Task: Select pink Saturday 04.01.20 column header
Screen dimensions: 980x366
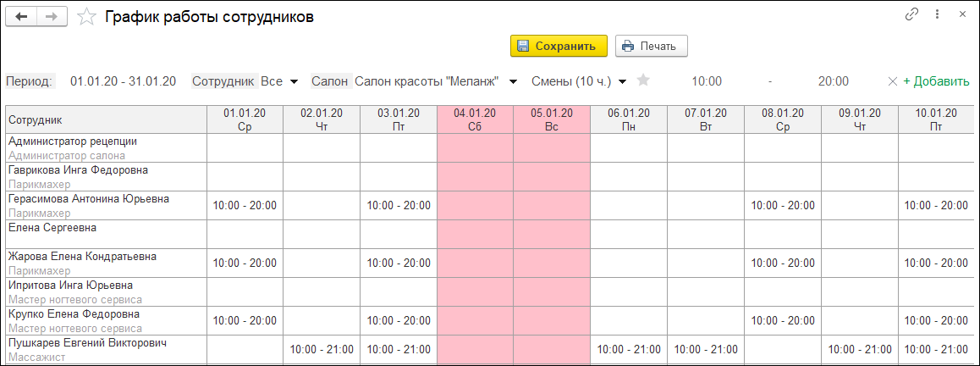Action: tap(475, 119)
